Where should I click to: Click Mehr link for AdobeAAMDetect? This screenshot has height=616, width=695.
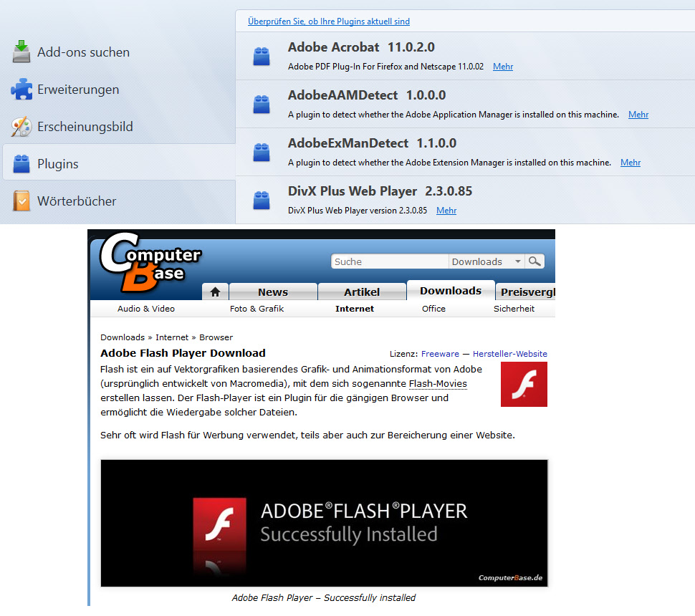click(x=638, y=115)
